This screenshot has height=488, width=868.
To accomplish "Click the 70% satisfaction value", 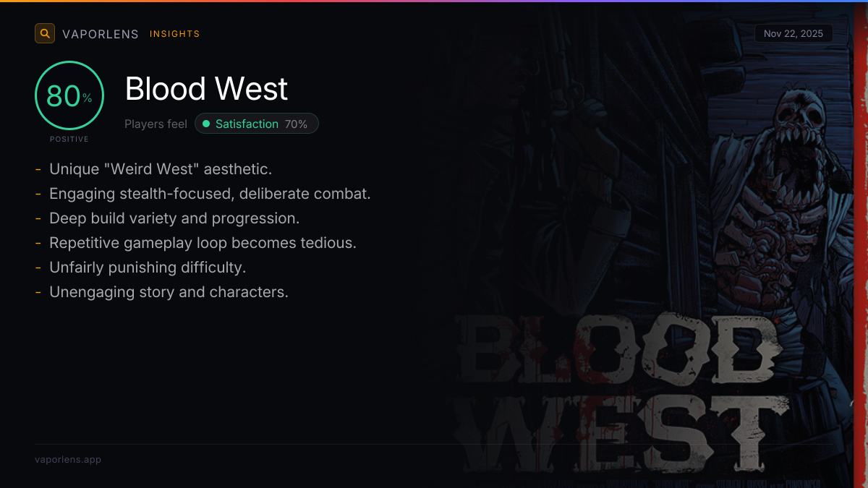I will (x=296, y=124).
